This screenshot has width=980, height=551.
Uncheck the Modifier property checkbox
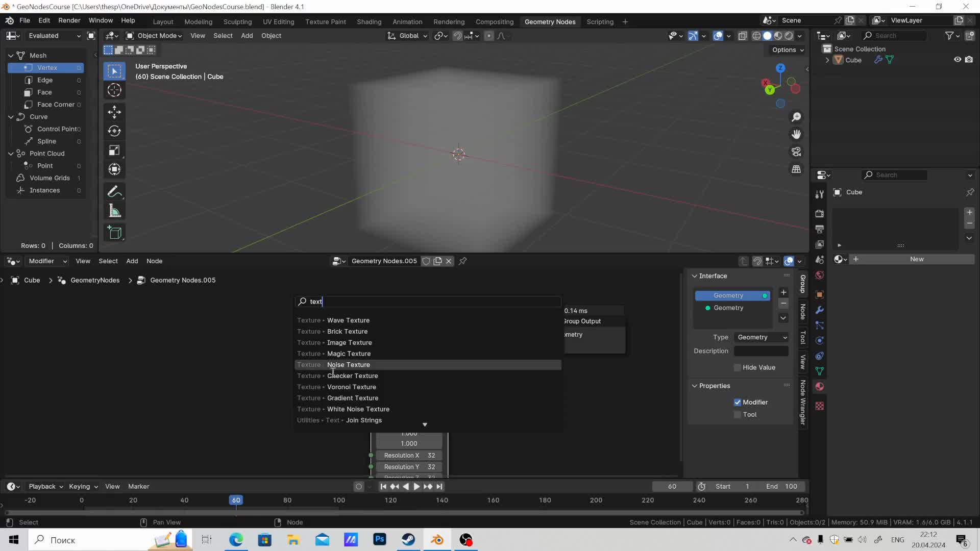pos(737,403)
